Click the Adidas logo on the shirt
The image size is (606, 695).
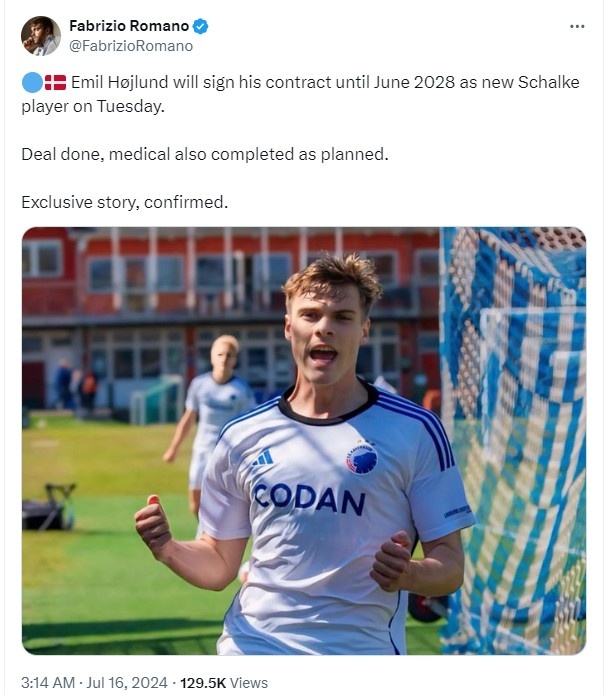click(263, 458)
